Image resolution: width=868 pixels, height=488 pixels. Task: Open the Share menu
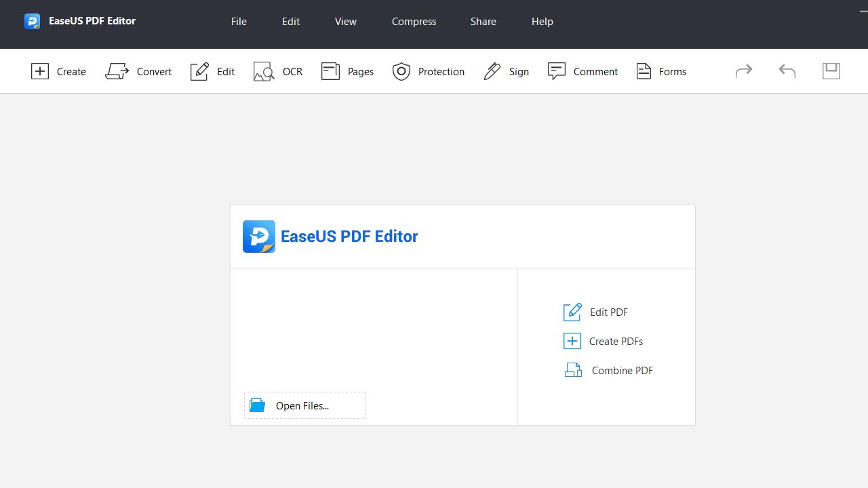pyautogui.click(x=484, y=22)
